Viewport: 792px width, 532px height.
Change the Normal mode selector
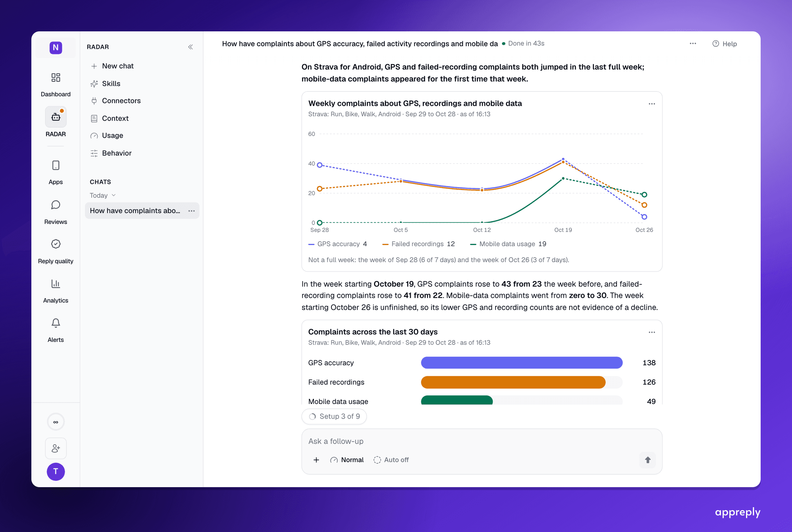tap(347, 460)
